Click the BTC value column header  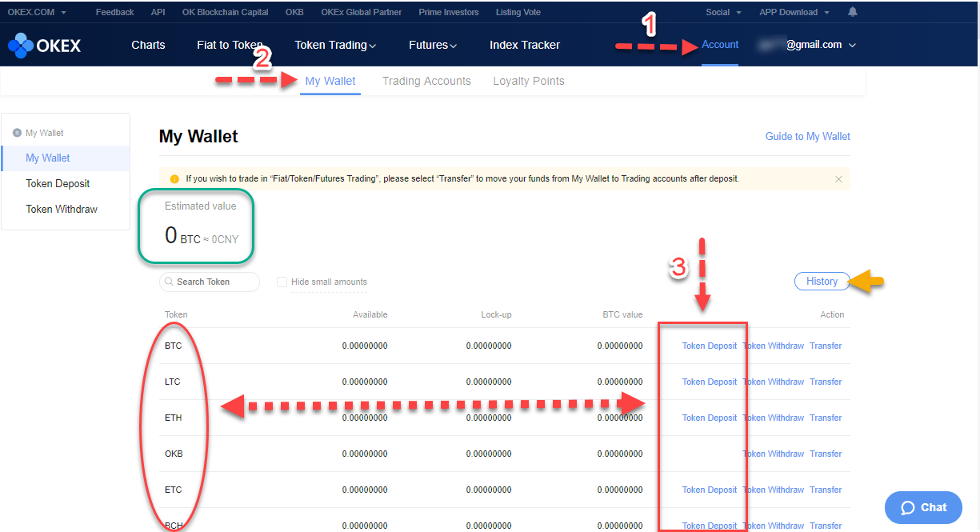[x=622, y=314]
